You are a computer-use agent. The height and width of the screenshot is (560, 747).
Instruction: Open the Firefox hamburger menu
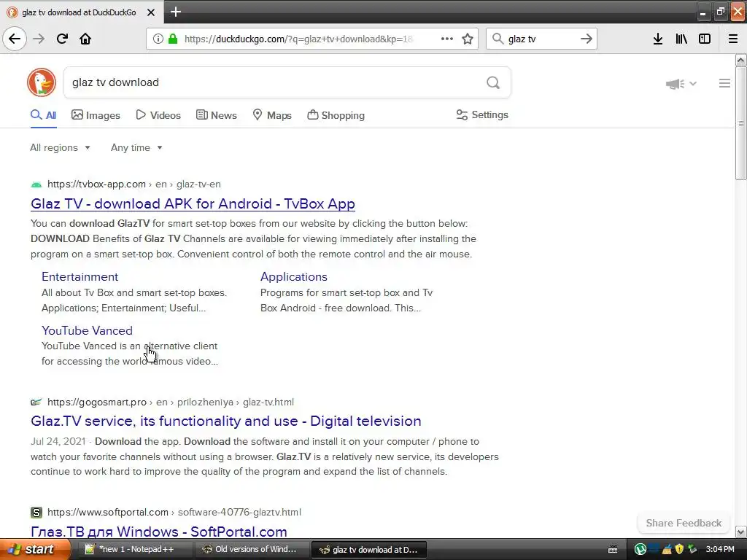[x=733, y=39]
